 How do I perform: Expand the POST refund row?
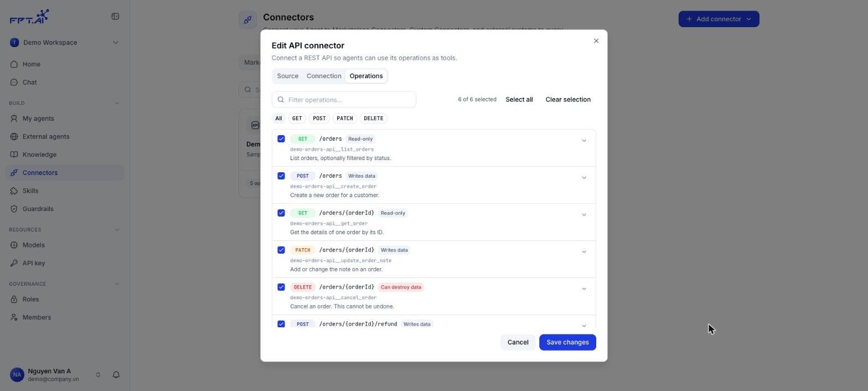coord(583,326)
